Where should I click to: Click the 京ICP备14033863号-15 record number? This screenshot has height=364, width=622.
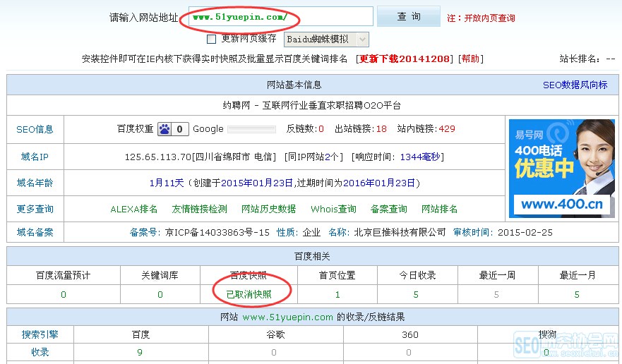[217, 232]
